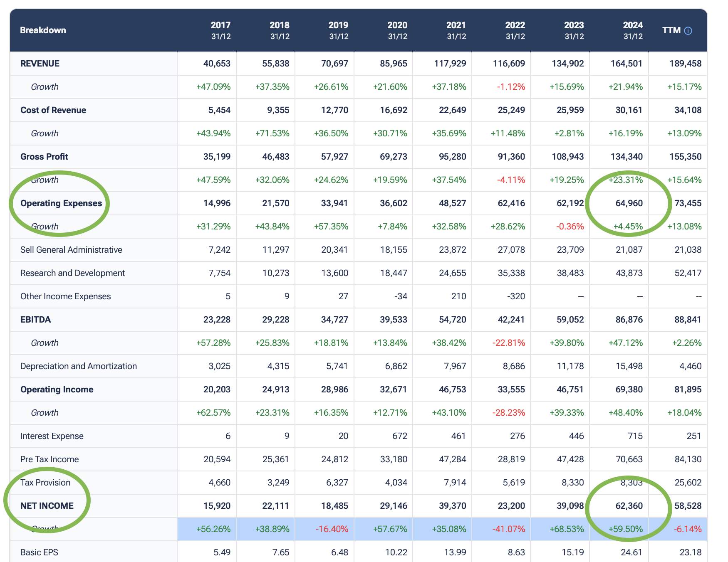
Task: Select the 2022 revenue growth cell -1.12%
Action: point(511,87)
